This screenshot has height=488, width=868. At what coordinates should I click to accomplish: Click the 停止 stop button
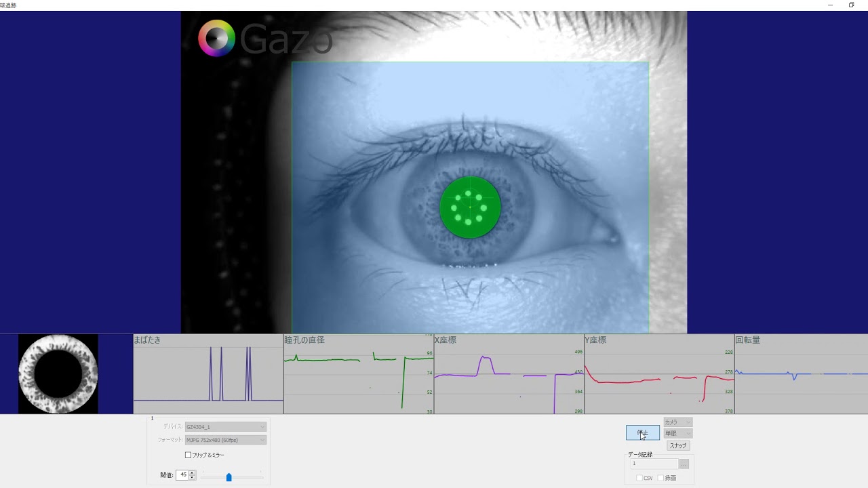point(642,432)
